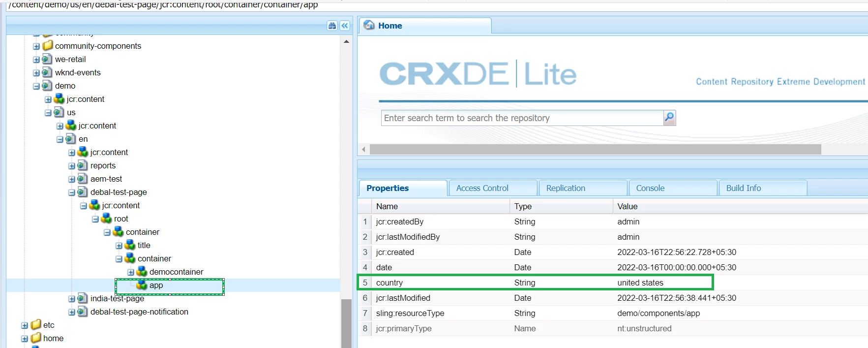The image size is (868, 348).
Task: Open the Home tab
Action: pos(425,26)
